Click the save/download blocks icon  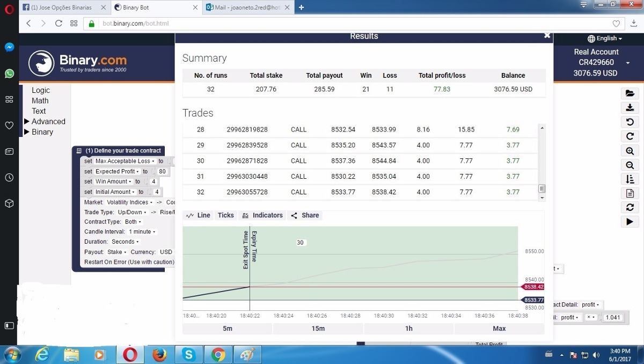click(x=630, y=108)
